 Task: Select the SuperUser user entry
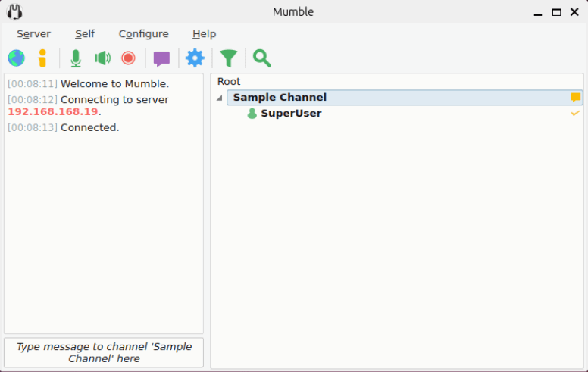(x=291, y=113)
